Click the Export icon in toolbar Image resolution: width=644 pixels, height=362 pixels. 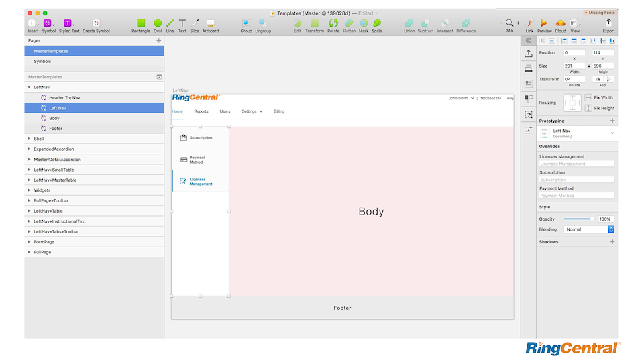click(x=608, y=23)
